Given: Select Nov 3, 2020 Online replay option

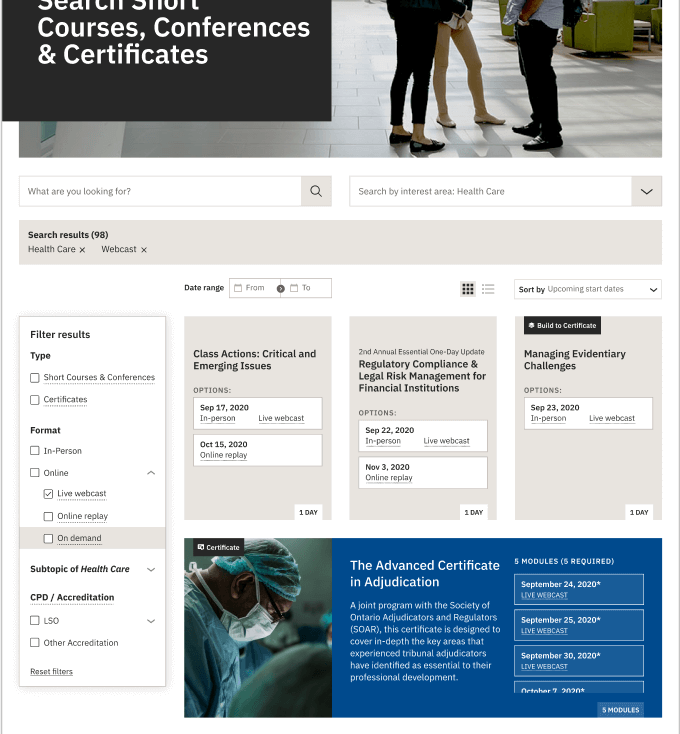Looking at the screenshot, I should coord(389,477).
